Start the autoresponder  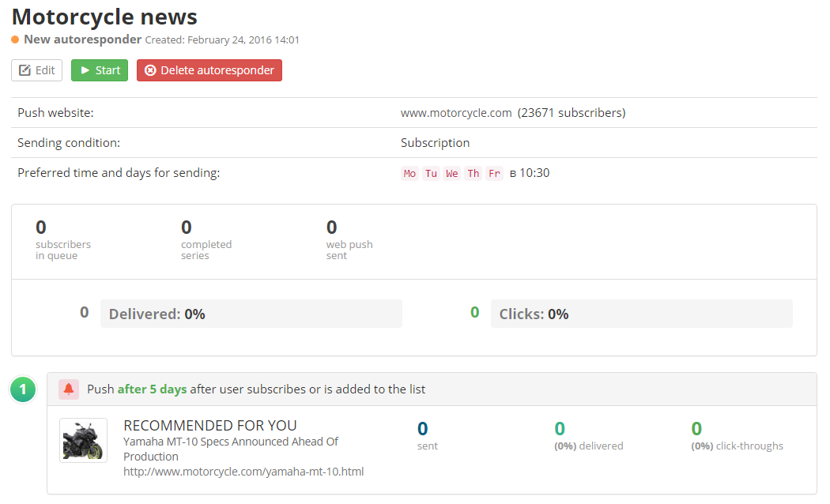100,70
